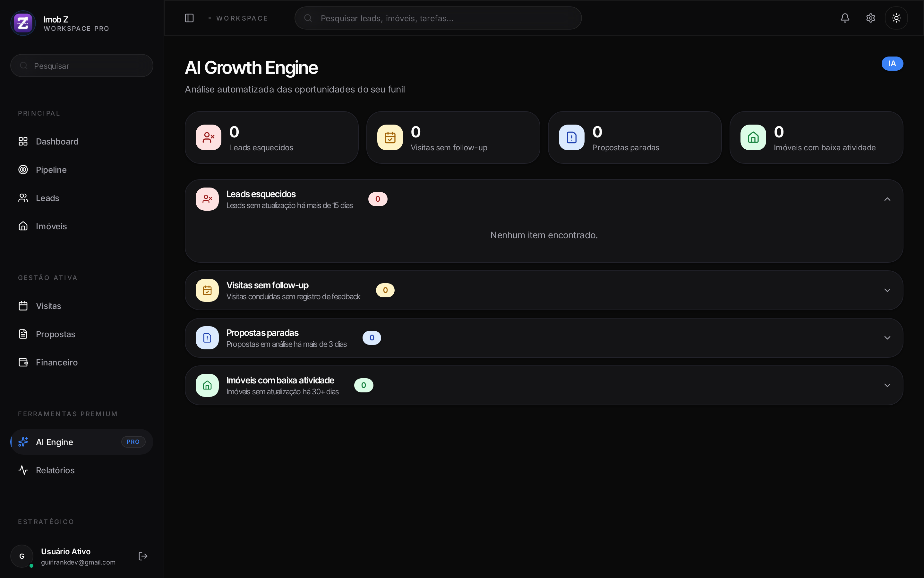The image size is (924, 578).
Task: Click the Imob Z logo icon
Action: (x=23, y=23)
